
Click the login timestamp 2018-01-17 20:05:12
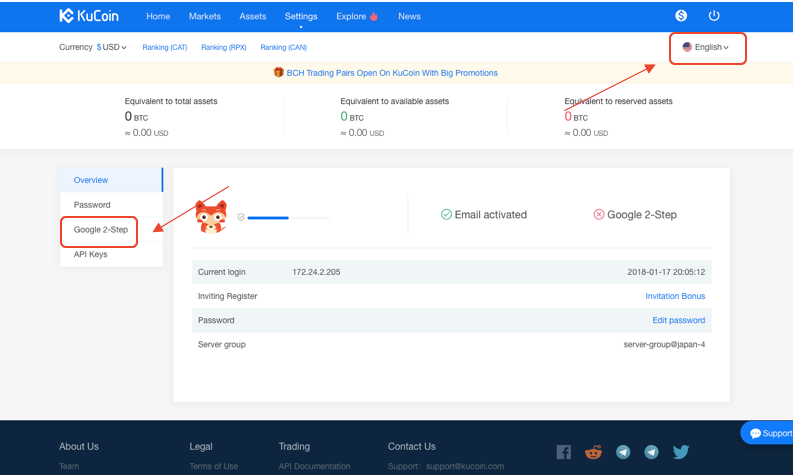coord(666,272)
